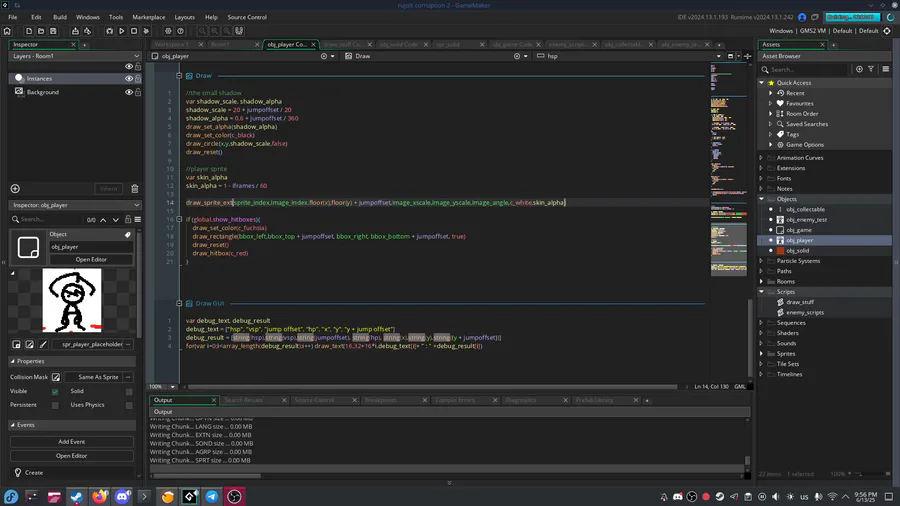Open the code editor zoom 100% dropdown
Screen dimensions: 900x506
(172, 387)
